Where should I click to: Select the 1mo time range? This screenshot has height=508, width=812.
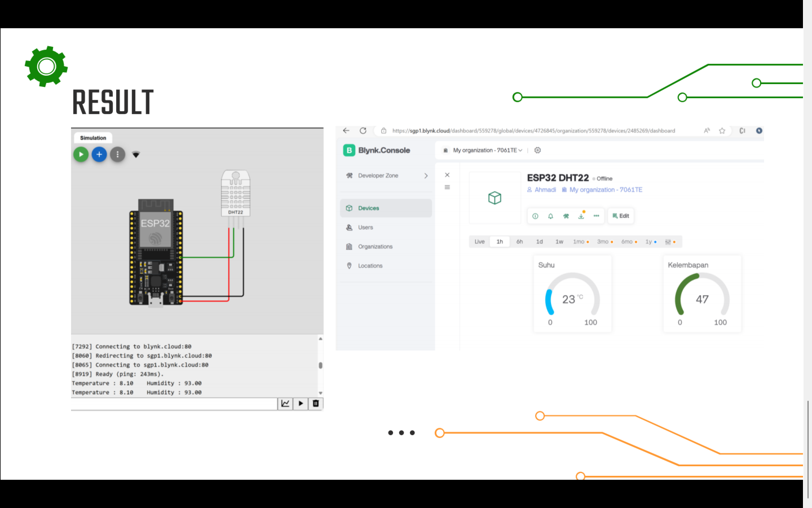[x=581, y=242]
